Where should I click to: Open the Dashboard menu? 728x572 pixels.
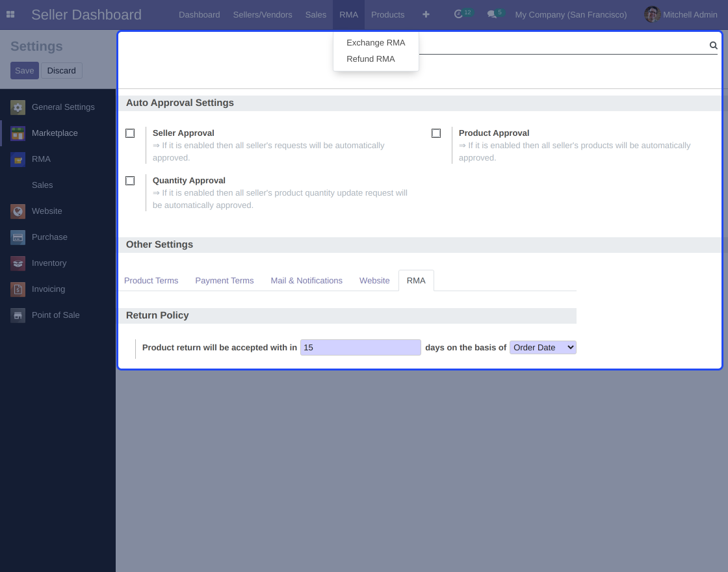199,14
